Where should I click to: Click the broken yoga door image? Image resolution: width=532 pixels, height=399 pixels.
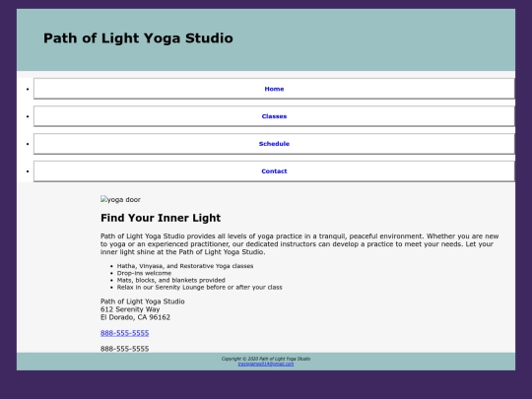point(120,199)
